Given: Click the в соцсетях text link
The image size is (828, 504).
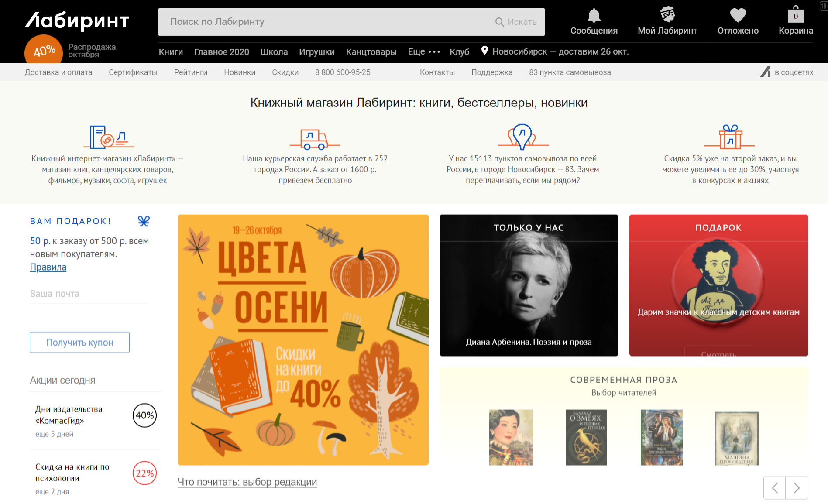Looking at the screenshot, I should pos(794,72).
